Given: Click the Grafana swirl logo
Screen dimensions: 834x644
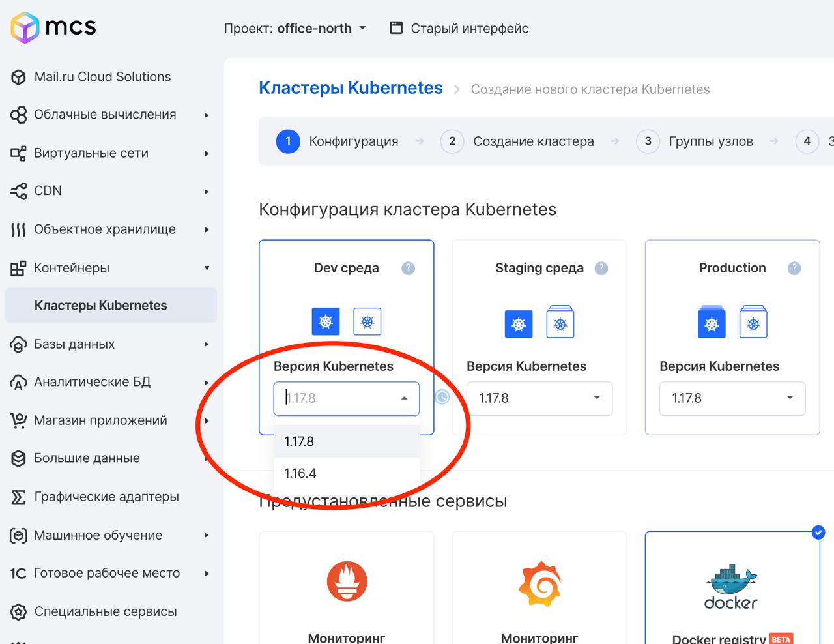Looking at the screenshot, I should pyautogui.click(x=539, y=584).
